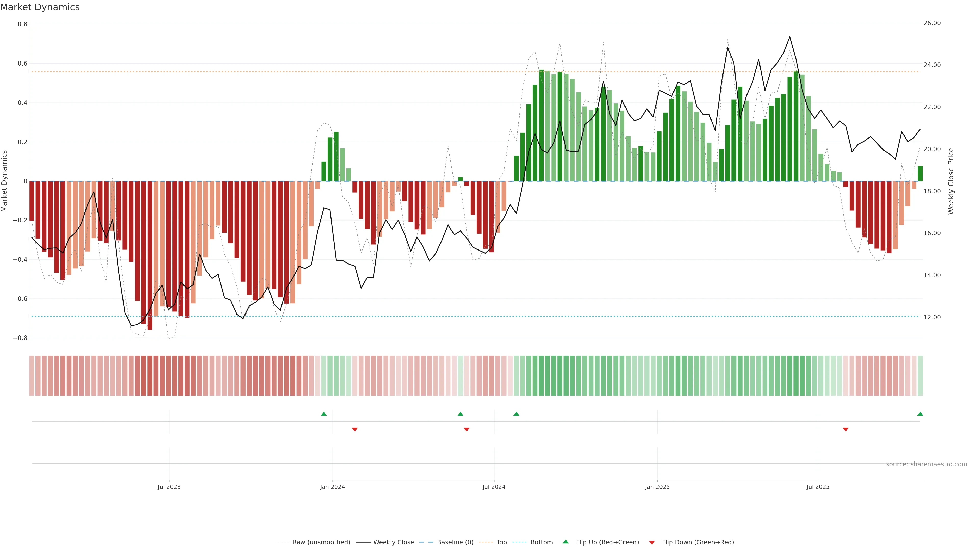The width and height of the screenshot is (980, 551).
Task: Toggle the Top legend entry
Action: pyautogui.click(x=501, y=542)
